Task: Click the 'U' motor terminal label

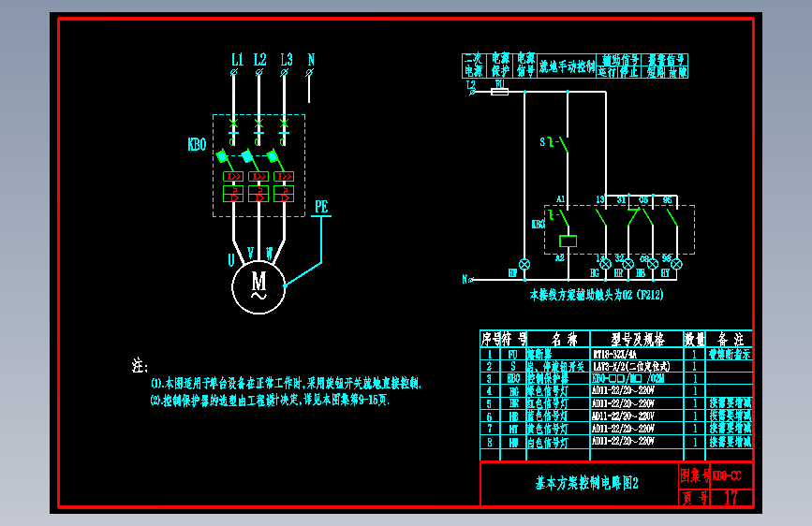Action: (231, 259)
